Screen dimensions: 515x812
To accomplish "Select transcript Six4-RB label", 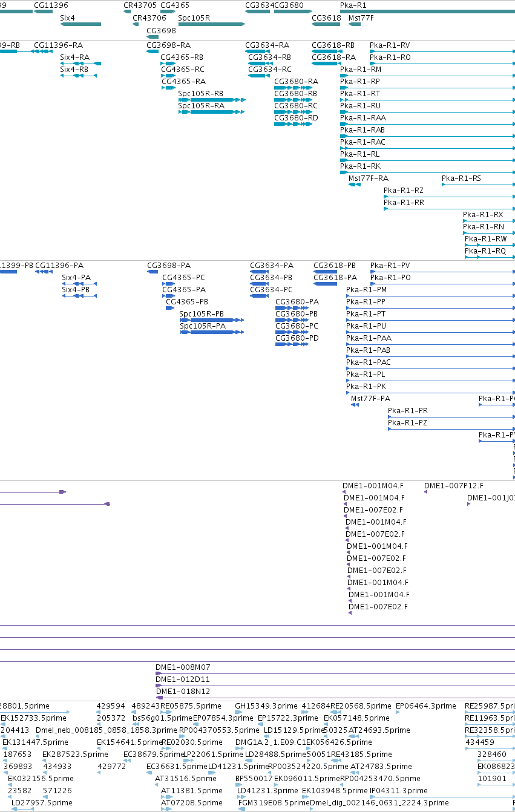I will click(x=74, y=69).
